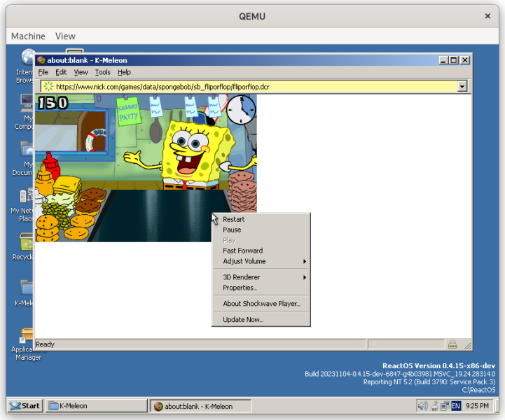Click the bottom burger buns stack
This screenshot has height=420, width=505.
coord(48,228)
